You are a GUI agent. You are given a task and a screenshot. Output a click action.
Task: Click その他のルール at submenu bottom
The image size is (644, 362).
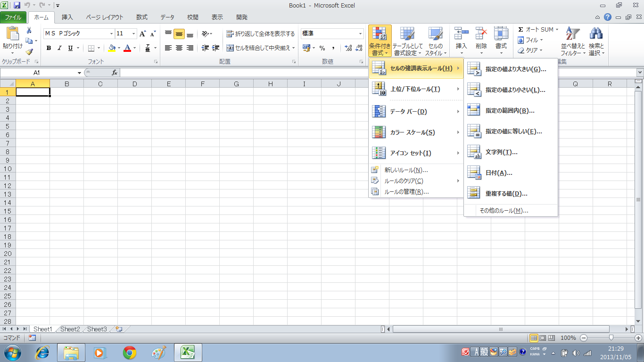(x=503, y=211)
